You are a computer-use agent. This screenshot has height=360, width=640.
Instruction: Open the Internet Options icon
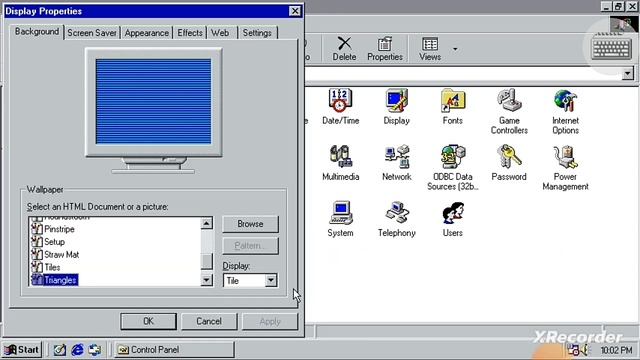coord(565,111)
